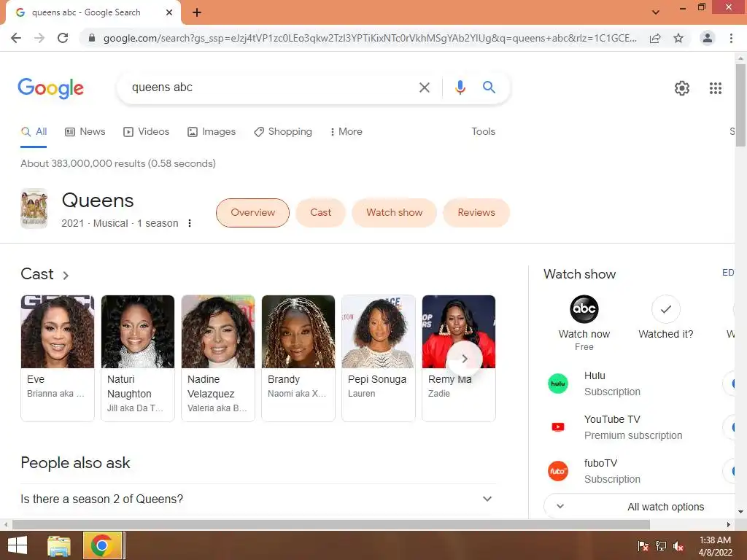The image size is (747, 560).
Task: Click the ABC network Watch now icon
Action: click(x=584, y=309)
